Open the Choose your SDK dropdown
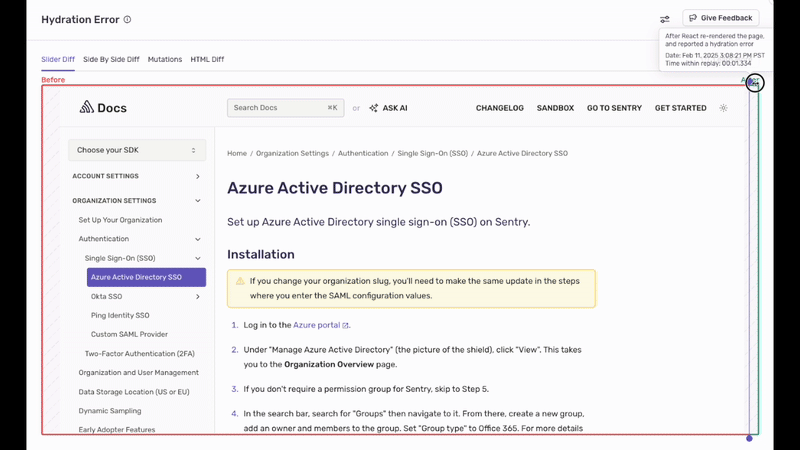 click(137, 150)
